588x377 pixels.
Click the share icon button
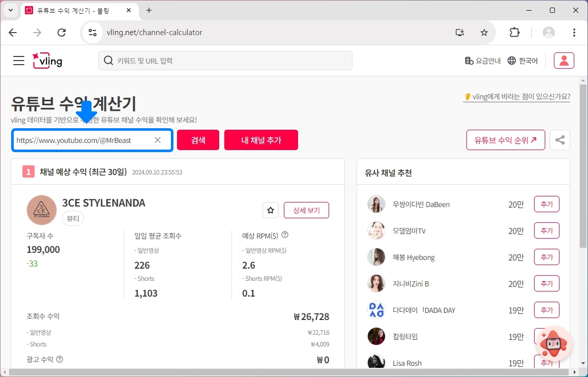coord(560,140)
